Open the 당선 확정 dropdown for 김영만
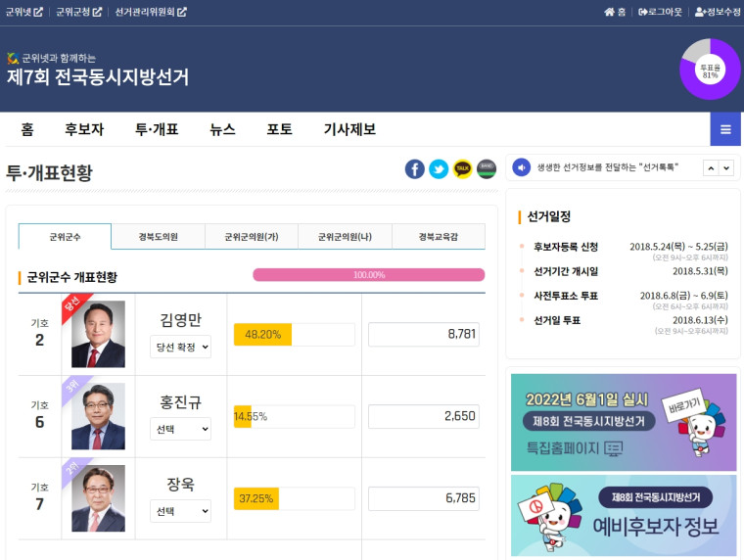 (180, 347)
